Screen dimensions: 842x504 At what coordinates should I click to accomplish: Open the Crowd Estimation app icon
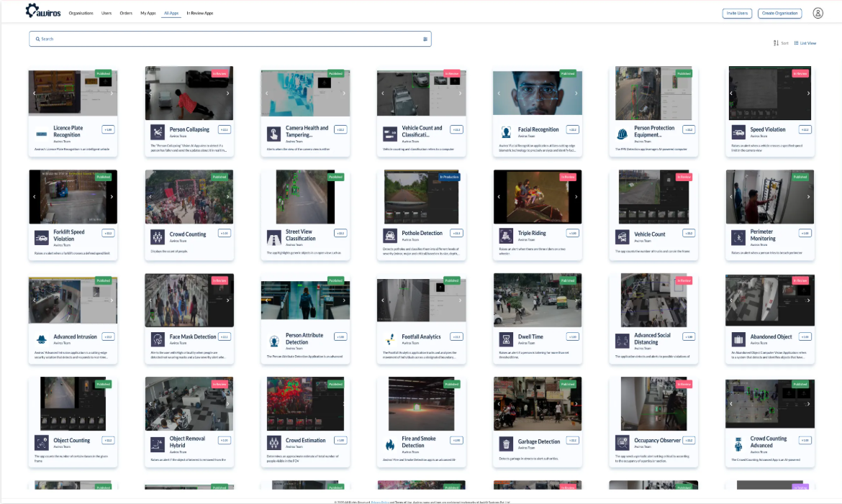(x=274, y=443)
